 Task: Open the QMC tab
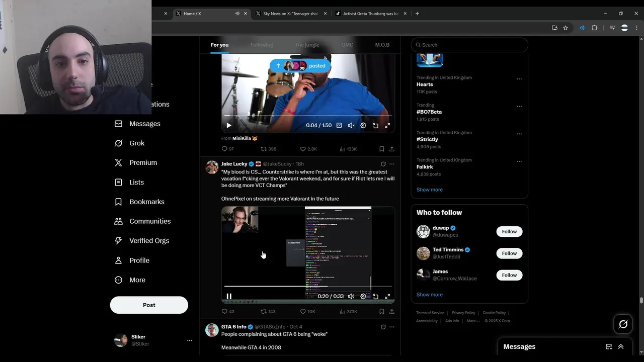[x=347, y=45]
